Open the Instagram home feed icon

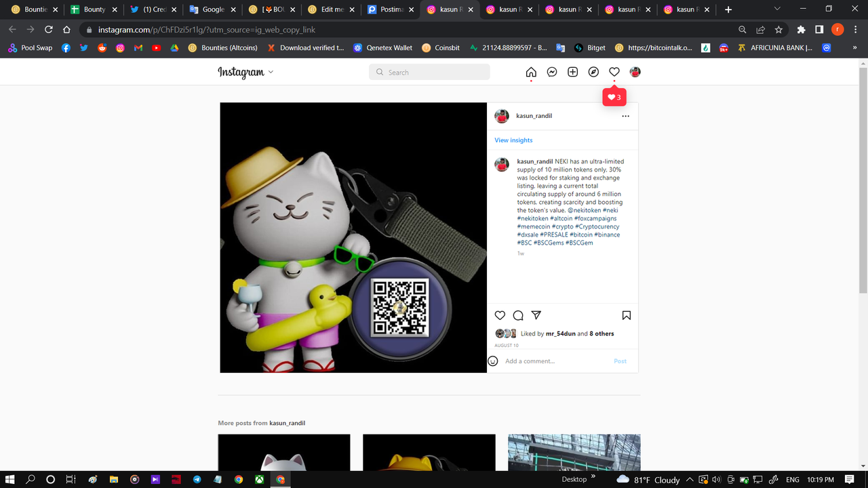[x=531, y=71]
